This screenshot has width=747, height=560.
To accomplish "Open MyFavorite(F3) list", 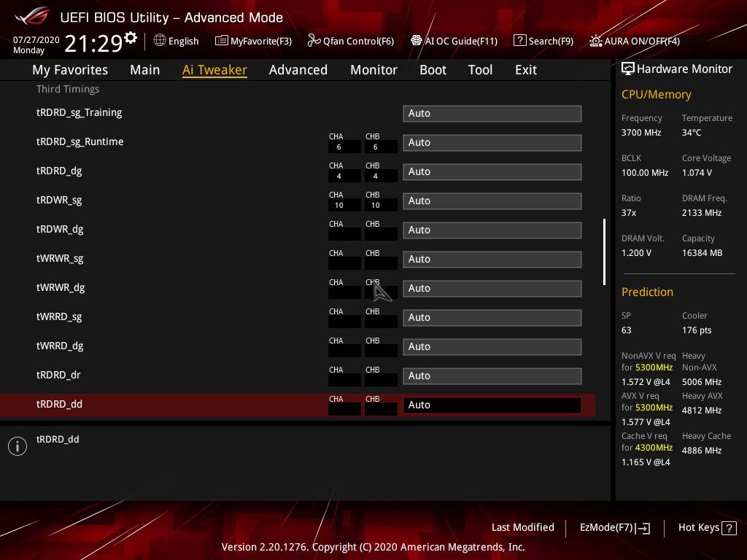I will coord(253,41).
